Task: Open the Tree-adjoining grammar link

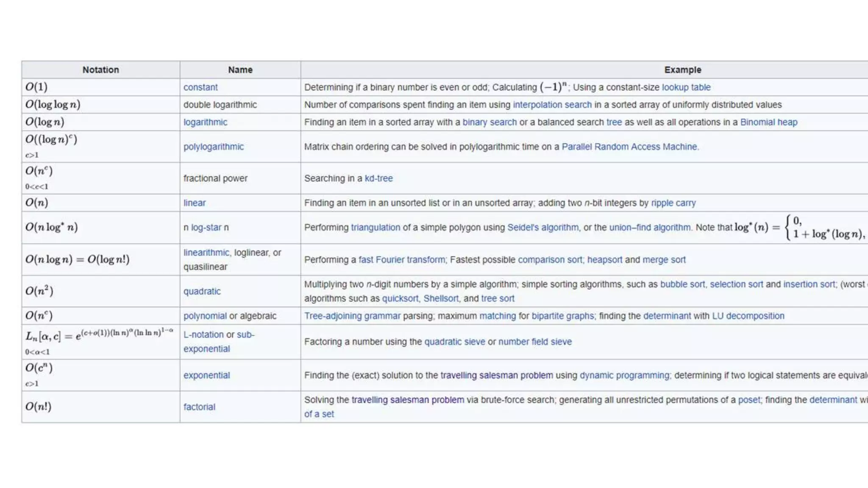Action: click(x=352, y=316)
